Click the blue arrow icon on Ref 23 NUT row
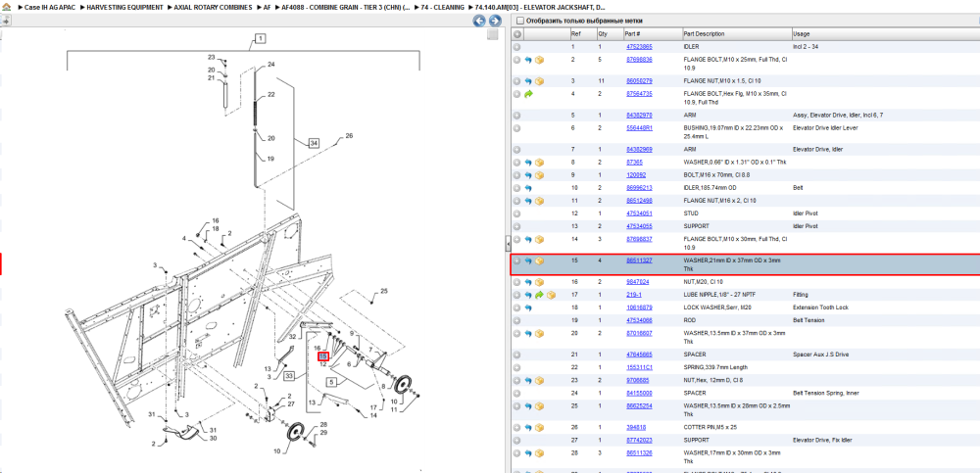This screenshot has height=473, width=980. click(528, 380)
